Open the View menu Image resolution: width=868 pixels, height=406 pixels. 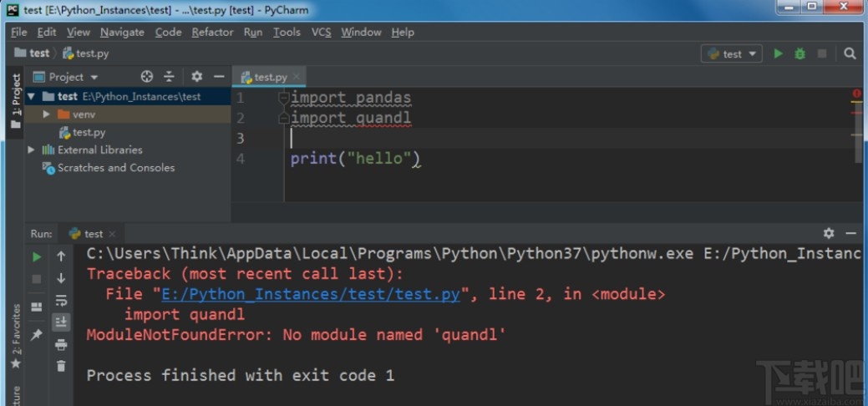[x=79, y=32]
